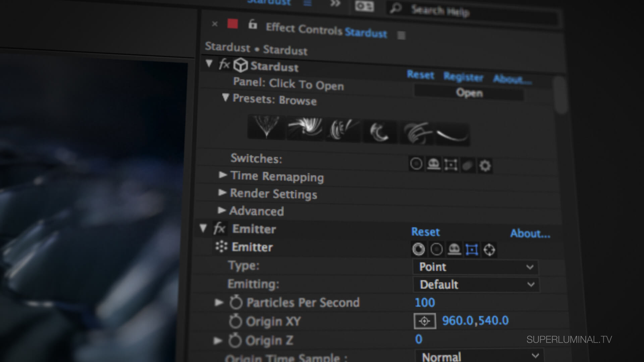Click the Stardust • Stardust layer label
Image resolution: width=644 pixels, height=362 pixels.
coord(256,48)
